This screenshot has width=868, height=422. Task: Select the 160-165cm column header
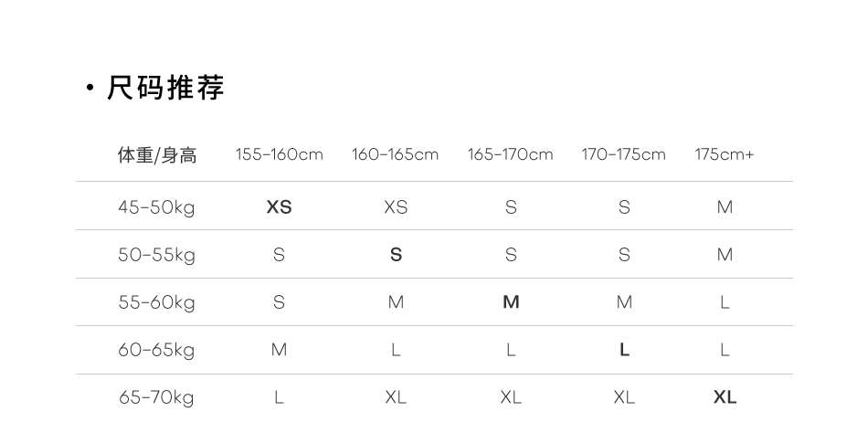point(395,154)
